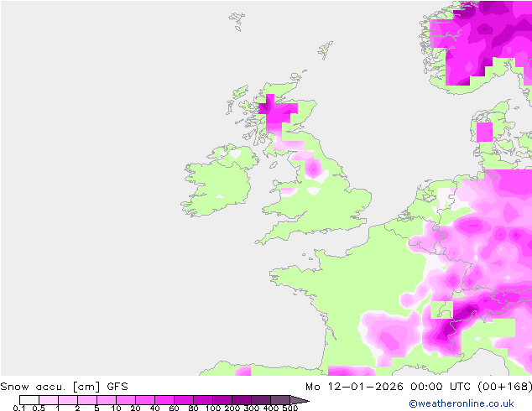Select the 0.1–0.5 cm legend swatch
Viewport: 532px width, 411px height.
pyautogui.click(x=29, y=400)
